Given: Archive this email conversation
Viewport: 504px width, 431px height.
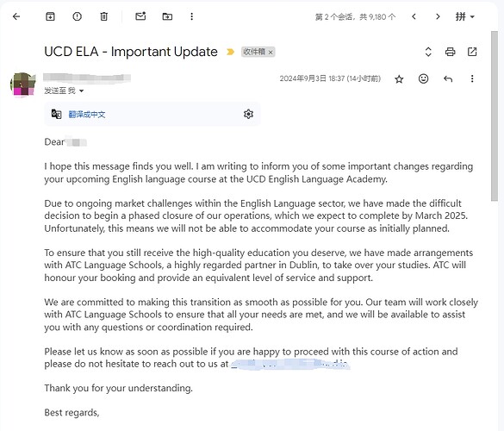Looking at the screenshot, I should click(50, 16).
